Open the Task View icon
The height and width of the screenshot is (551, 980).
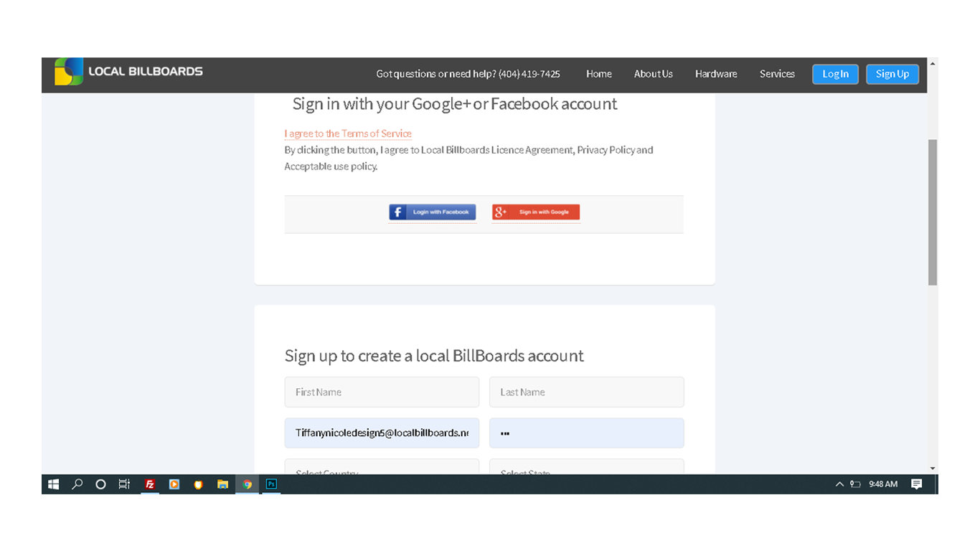click(x=124, y=484)
